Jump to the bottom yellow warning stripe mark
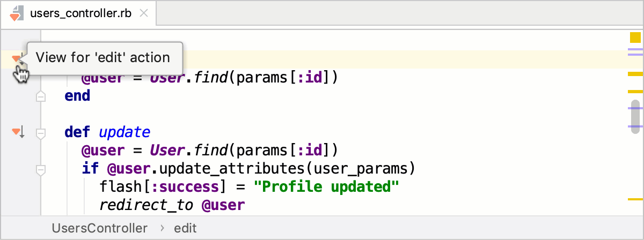The width and height of the screenshot is (644, 240). 635,199
